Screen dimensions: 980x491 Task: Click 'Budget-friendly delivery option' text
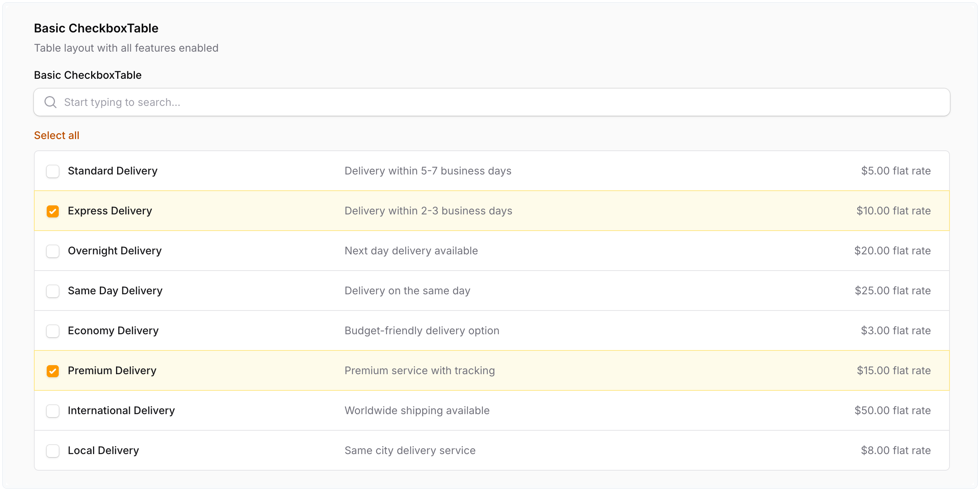(421, 331)
